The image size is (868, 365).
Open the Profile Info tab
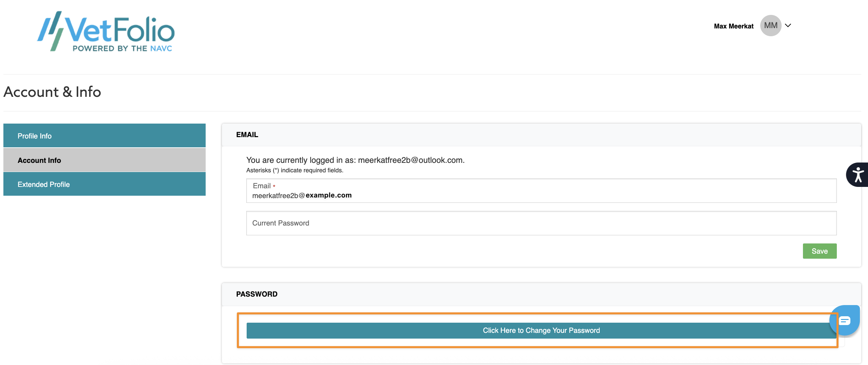(104, 135)
